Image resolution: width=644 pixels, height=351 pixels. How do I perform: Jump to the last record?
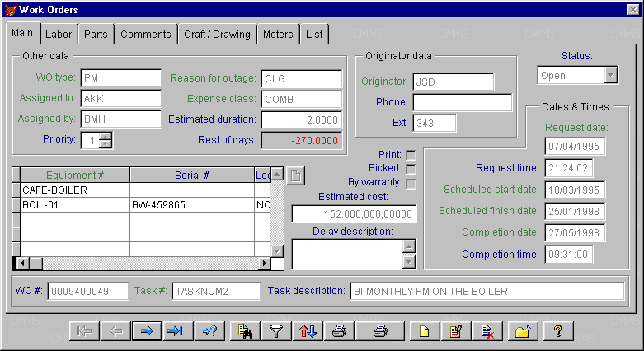coord(175,330)
